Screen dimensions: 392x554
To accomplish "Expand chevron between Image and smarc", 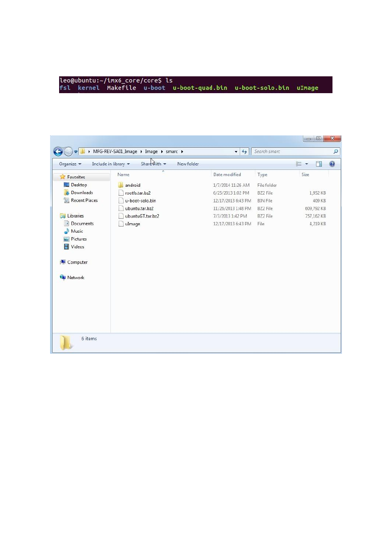I will (x=162, y=151).
